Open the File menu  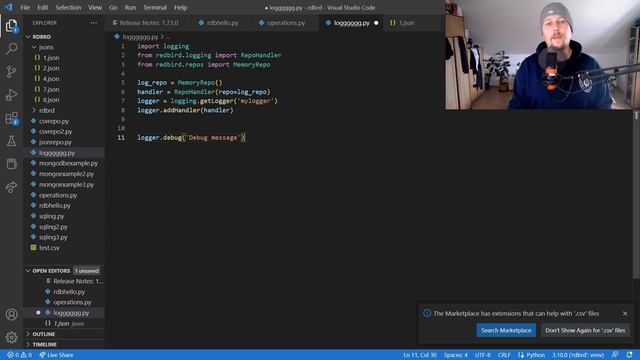pos(25,7)
